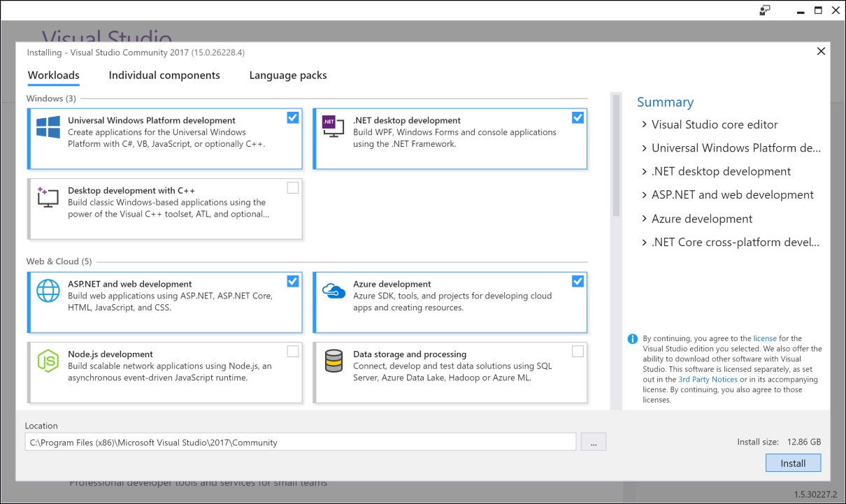Expand .NET Core cross-platform summary entry

644,243
